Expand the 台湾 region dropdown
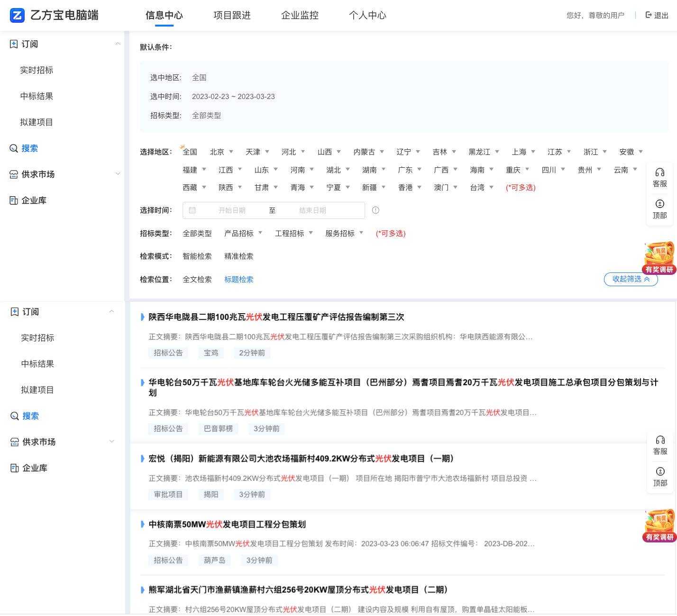Image resolution: width=677 pixels, height=616 pixels. (482, 188)
